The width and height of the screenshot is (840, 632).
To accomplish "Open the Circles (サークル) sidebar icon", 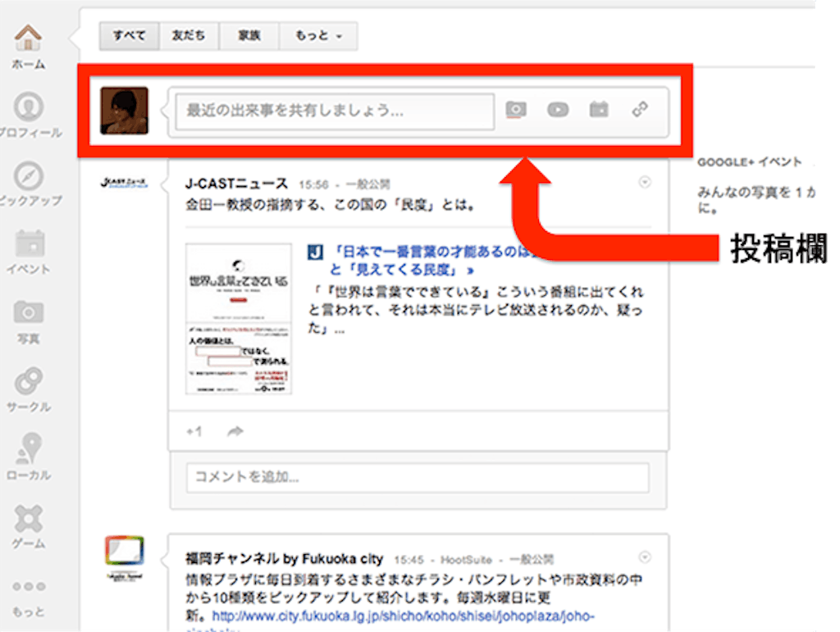I will click(x=29, y=382).
